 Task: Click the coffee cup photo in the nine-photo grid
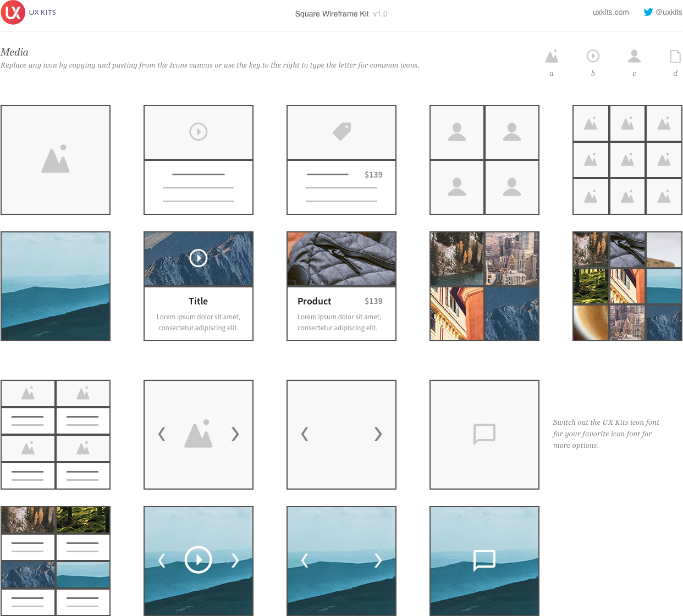coord(591,323)
